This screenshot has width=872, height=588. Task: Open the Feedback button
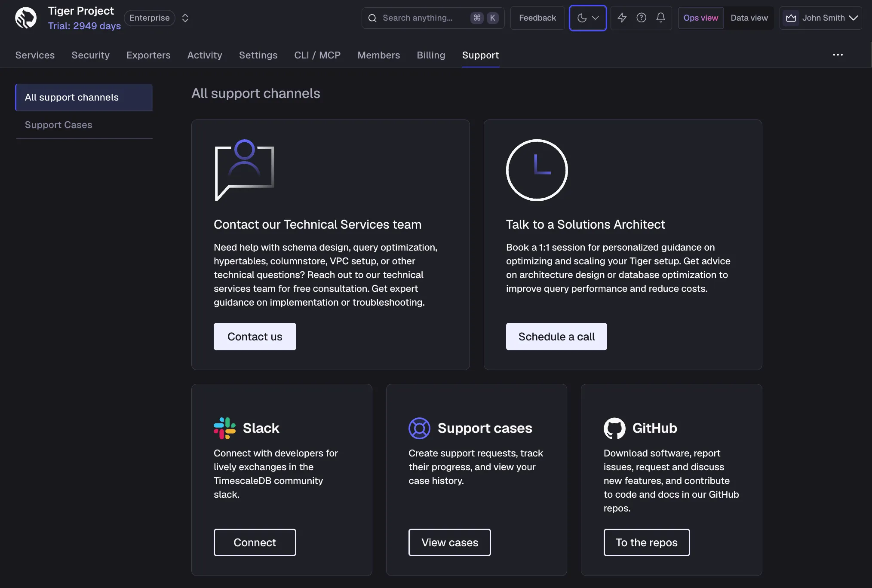pyautogui.click(x=537, y=18)
